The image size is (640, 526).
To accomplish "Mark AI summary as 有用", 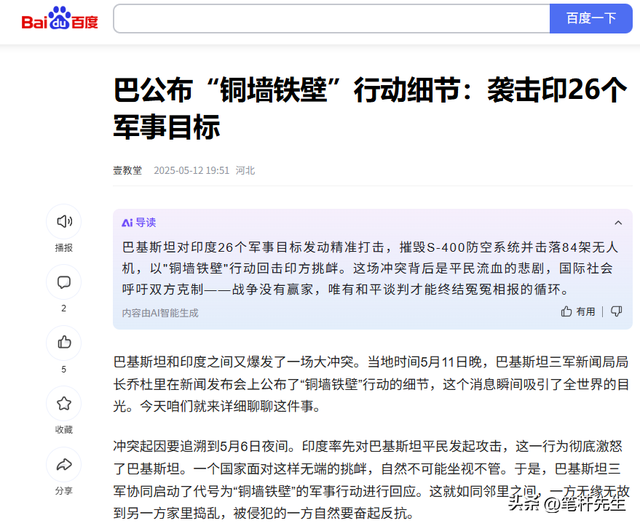I will tap(578, 312).
